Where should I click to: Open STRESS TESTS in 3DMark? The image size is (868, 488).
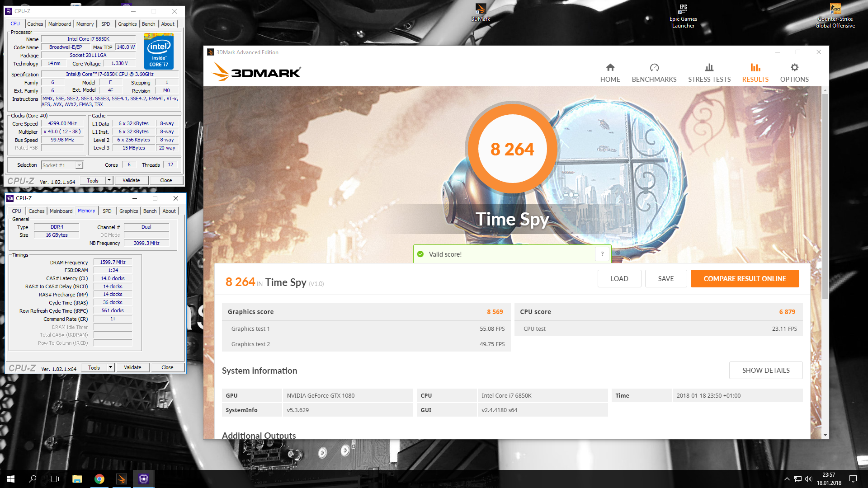709,73
